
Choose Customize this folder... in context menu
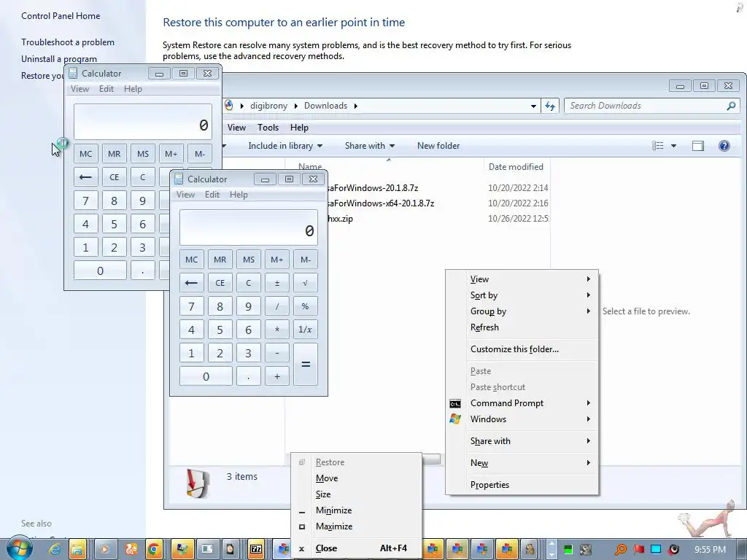coord(522,349)
